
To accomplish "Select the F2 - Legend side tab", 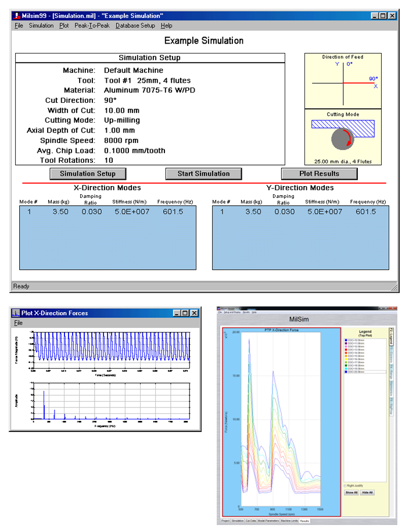I will coord(391,337).
